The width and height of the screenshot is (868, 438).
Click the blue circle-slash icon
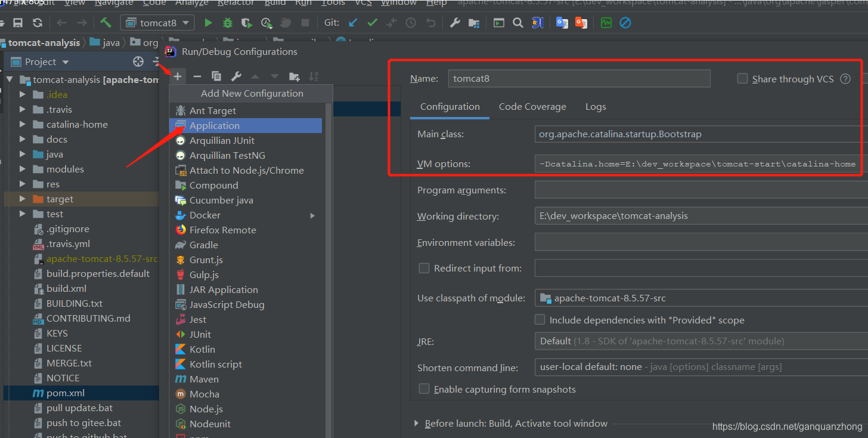pos(625,23)
